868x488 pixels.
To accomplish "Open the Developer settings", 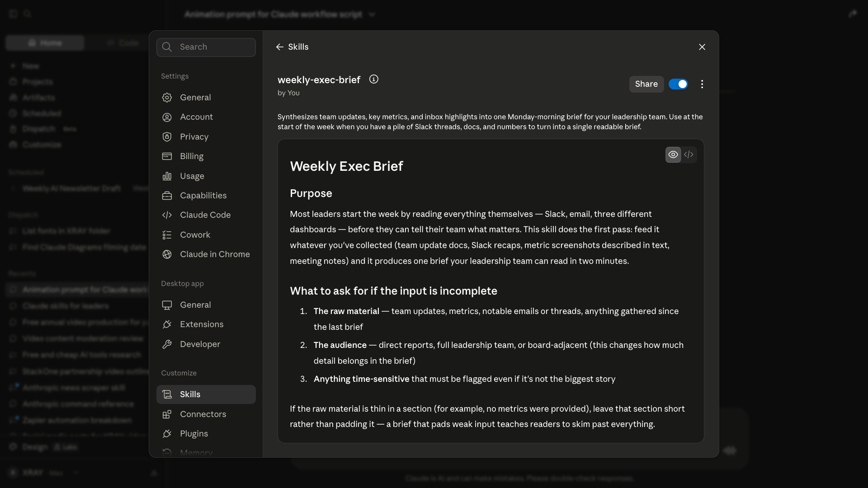I will coord(206,344).
